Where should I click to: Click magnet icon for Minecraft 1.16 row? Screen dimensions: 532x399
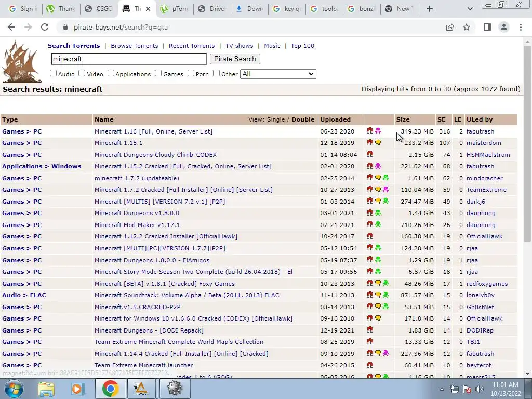pyautogui.click(x=370, y=130)
